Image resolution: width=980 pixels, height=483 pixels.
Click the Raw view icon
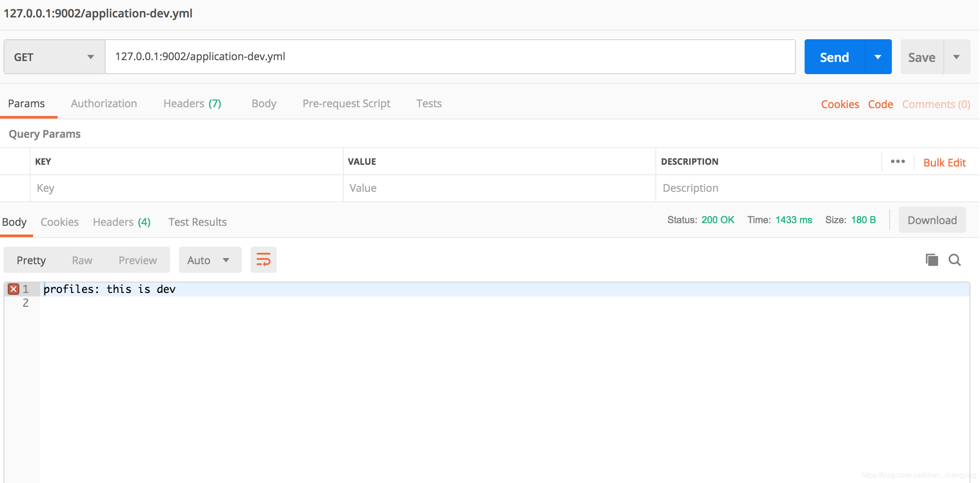coord(81,260)
